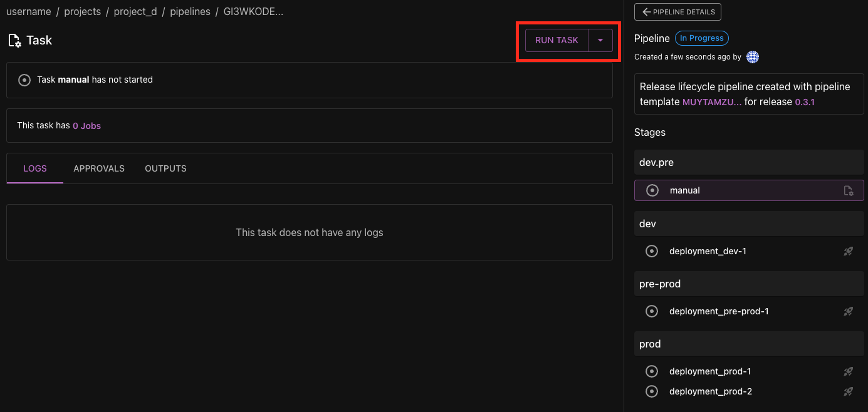The image size is (868, 412).
Task: Select the deployment_dev-1 task
Action: [x=749, y=251]
